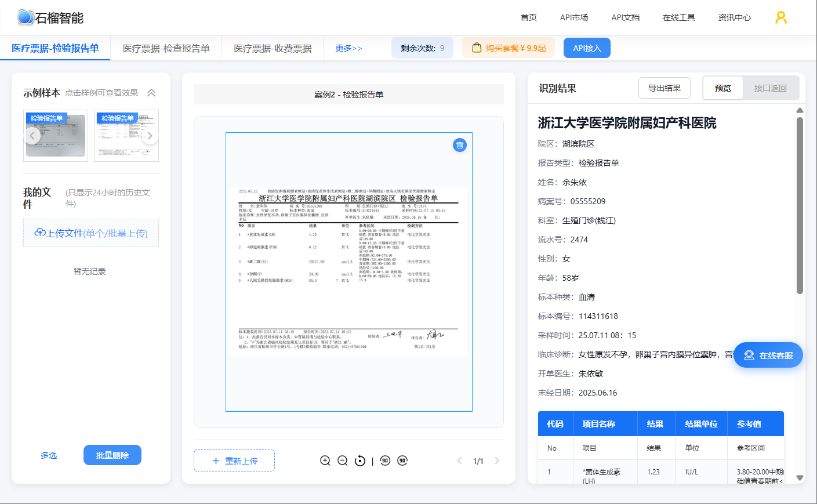Go to the next page arrow
The width and height of the screenshot is (817, 504).
click(497, 461)
